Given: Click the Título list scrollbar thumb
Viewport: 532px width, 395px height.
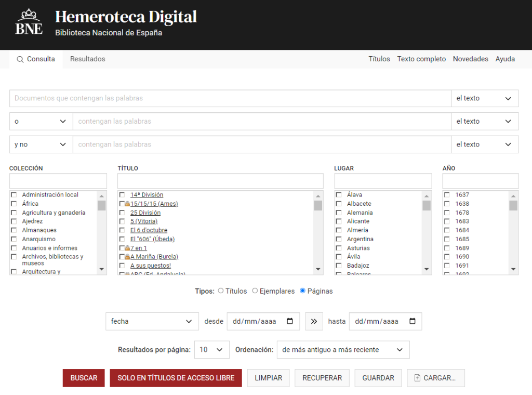Looking at the screenshot, I should pos(318,206).
